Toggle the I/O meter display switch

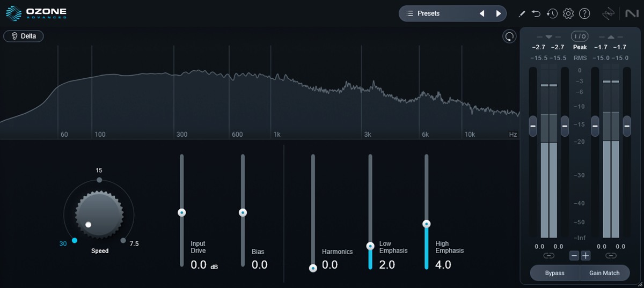(580, 36)
